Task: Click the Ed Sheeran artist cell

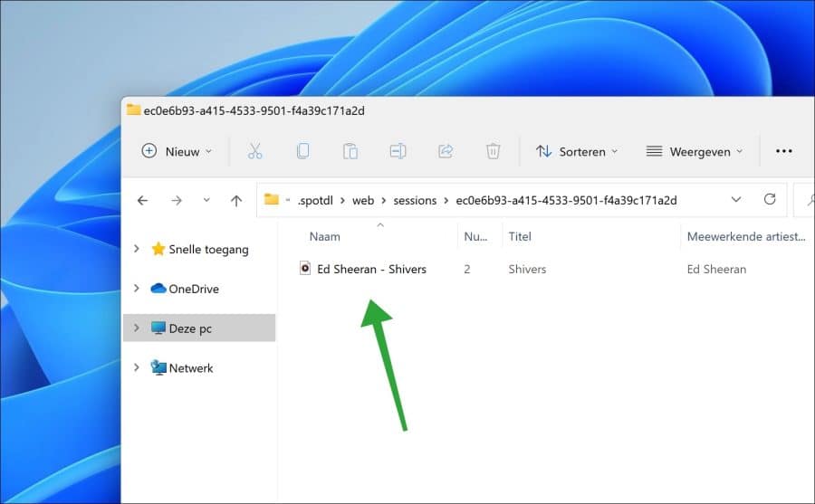Action: [x=716, y=269]
